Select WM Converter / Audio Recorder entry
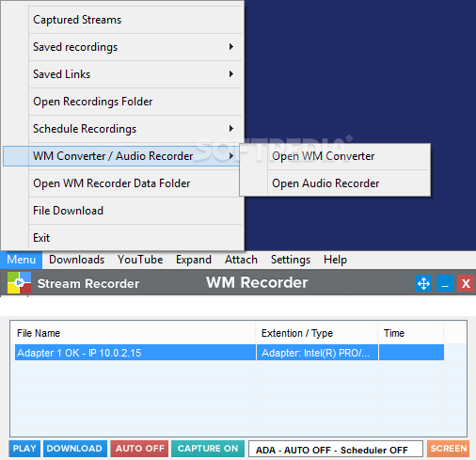Image resolution: width=476 pixels, height=460 pixels. pos(121,156)
